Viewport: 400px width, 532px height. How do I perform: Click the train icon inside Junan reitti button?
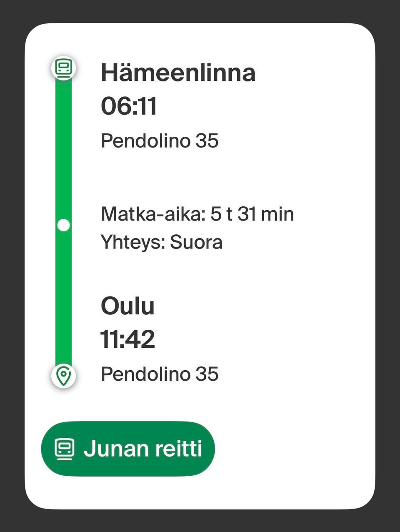click(x=65, y=449)
